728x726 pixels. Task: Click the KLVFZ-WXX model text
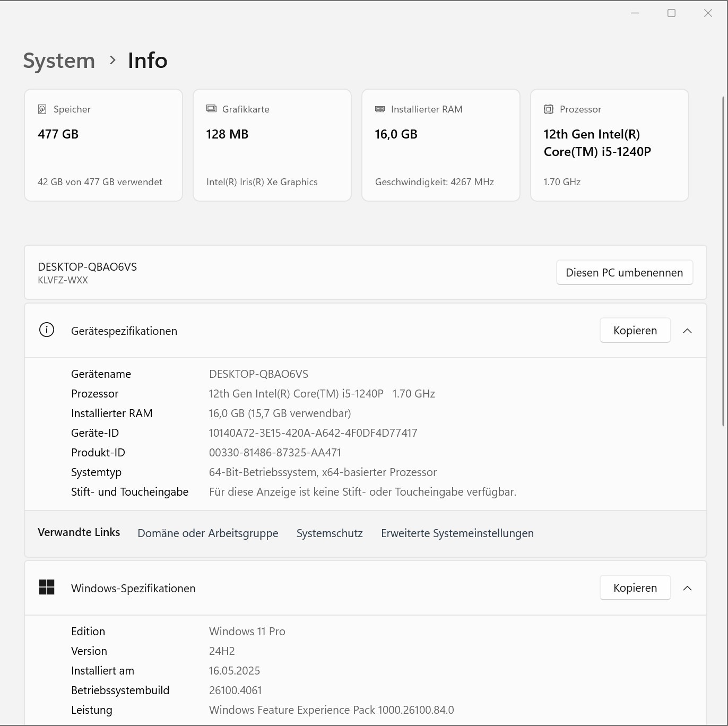[x=63, y=280]
